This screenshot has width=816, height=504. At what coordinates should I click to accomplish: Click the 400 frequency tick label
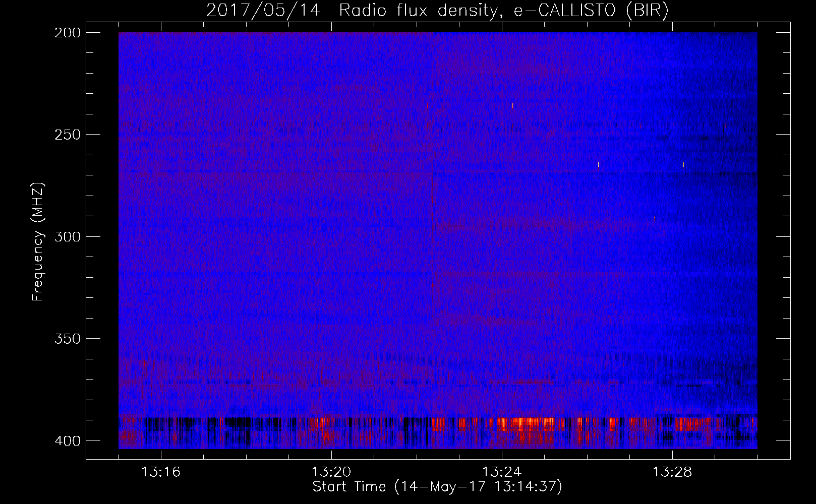pos(68,441)
